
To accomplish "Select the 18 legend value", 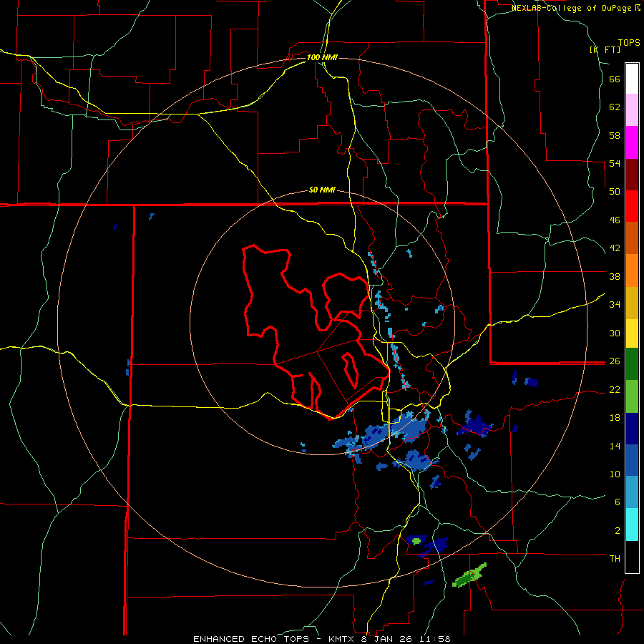I will (615, 418).
